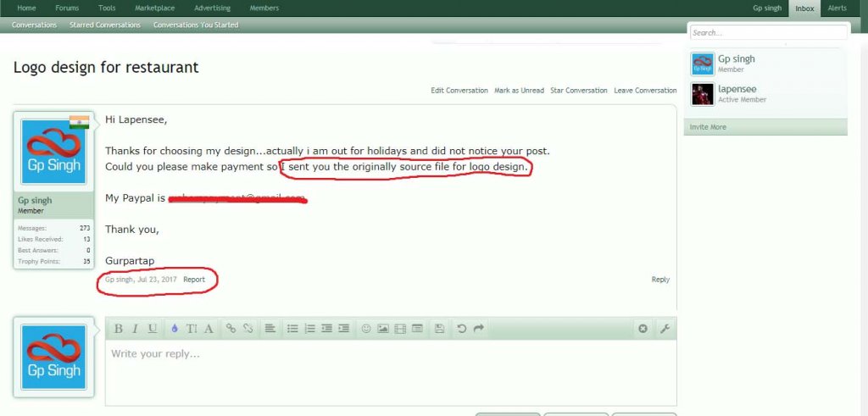
Task: Save draft with the floppy disk icon
Action: point(440,329)
